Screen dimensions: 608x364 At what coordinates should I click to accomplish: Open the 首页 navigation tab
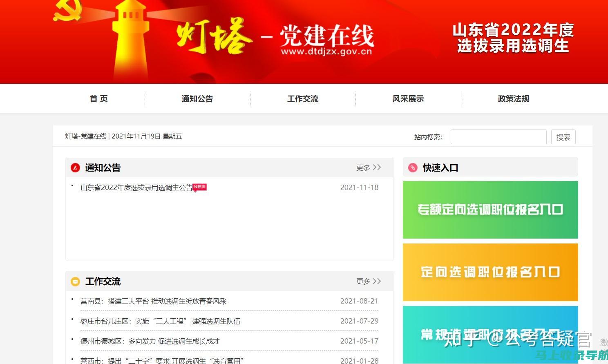(x=98, y=99)
